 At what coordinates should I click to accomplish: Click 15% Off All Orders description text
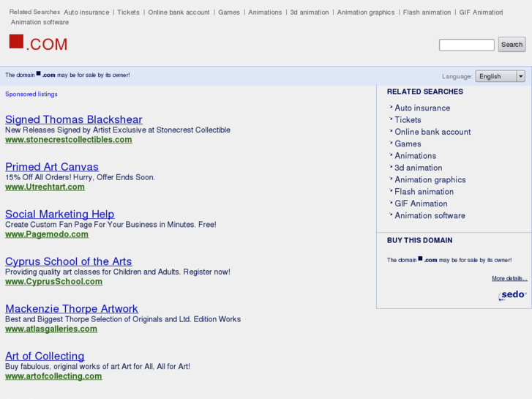(x=80, y=177)
